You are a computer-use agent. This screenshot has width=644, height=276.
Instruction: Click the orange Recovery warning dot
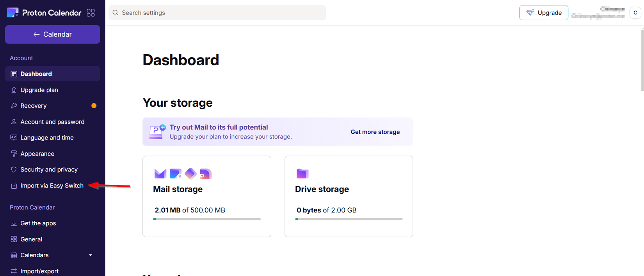click(94, 106)
